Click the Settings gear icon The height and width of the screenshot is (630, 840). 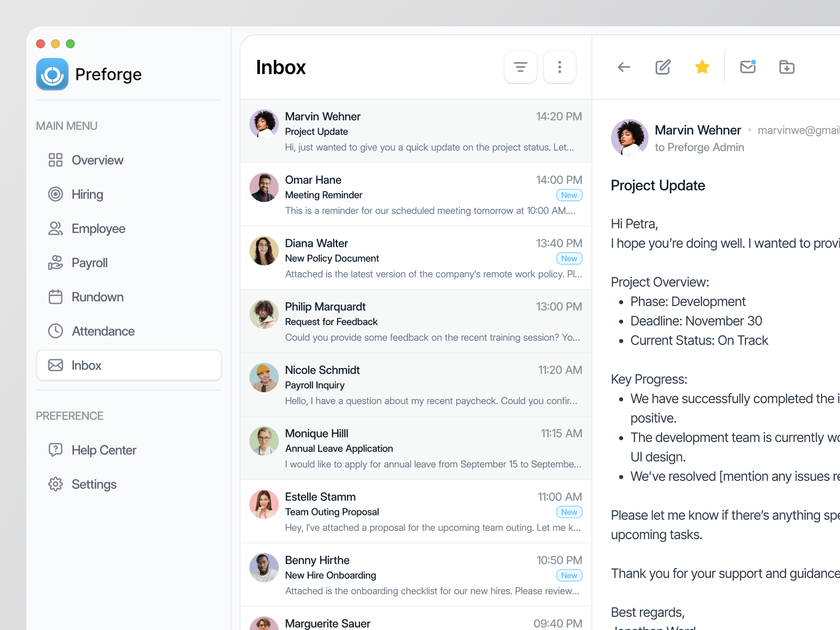tap(56, 484)
